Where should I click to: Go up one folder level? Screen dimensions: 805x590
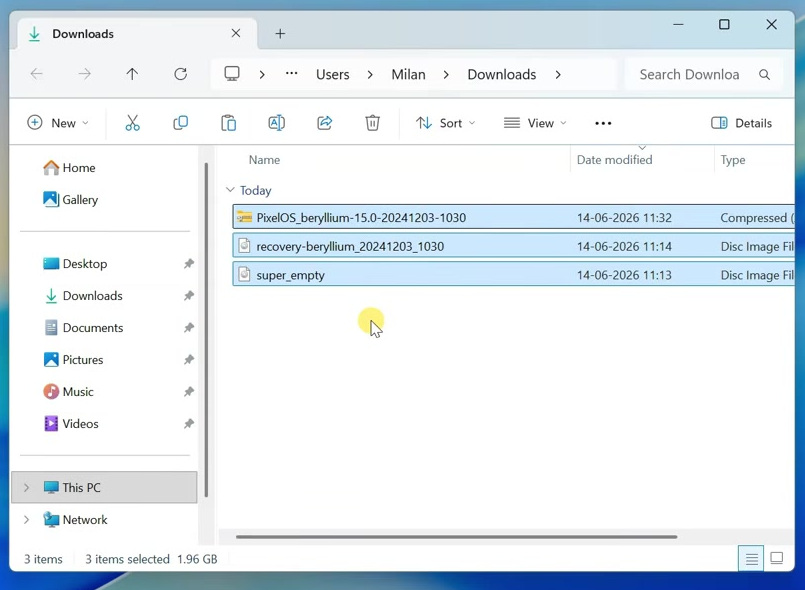tap(132, 74)
